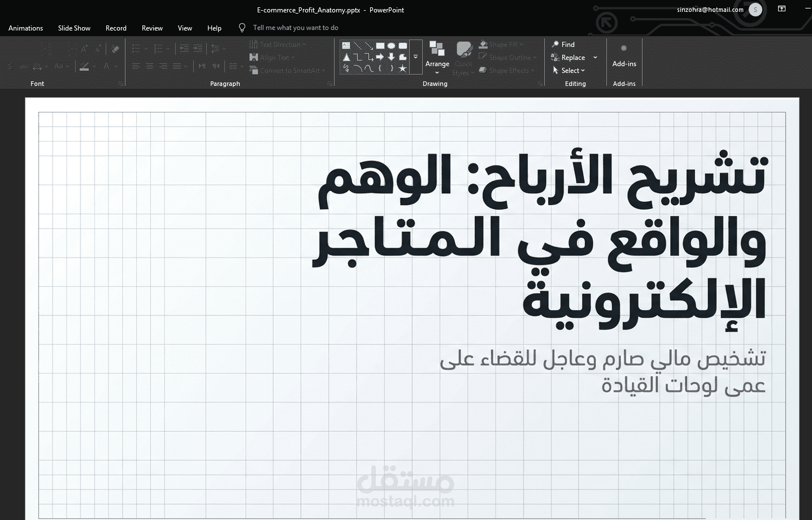Select the Right Arrow block shape
Image resolution: width=812 pixels, height=520 pixels.
[380, 57]
